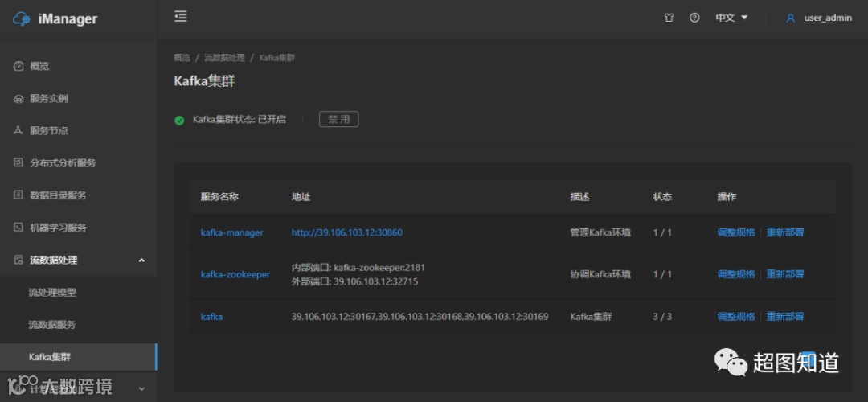
Task: Click 调整规格 for kafka-manager
Action: click(735, 232)
